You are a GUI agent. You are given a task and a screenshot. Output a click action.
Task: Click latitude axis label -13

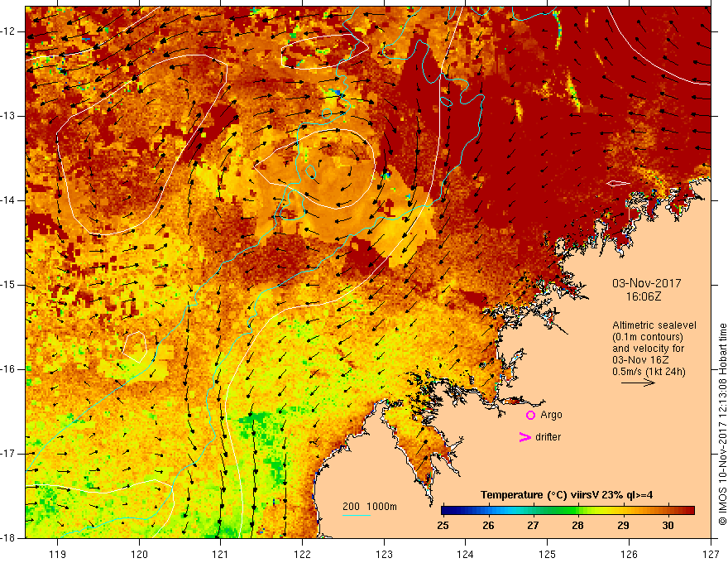click(x=8, y=116)
